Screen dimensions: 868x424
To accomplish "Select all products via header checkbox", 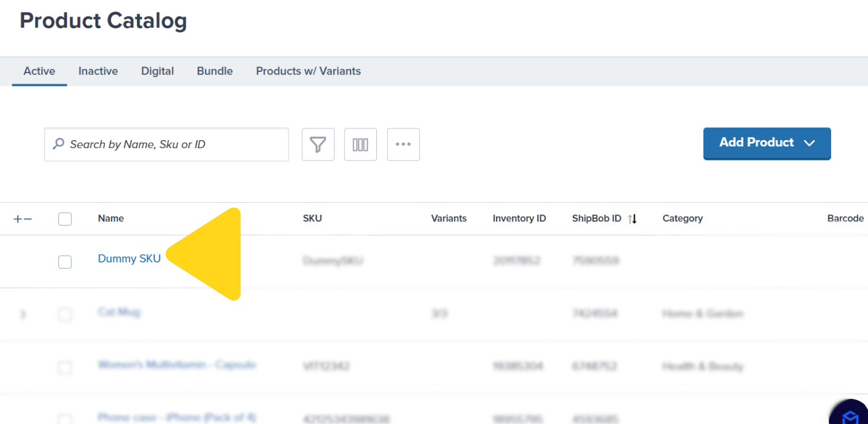I will click(x=65, y=218).
